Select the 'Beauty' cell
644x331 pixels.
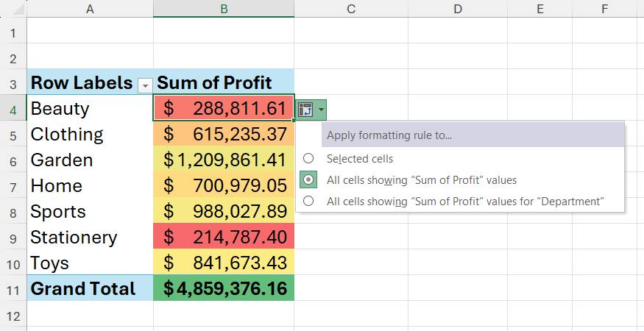click(90, 107)
